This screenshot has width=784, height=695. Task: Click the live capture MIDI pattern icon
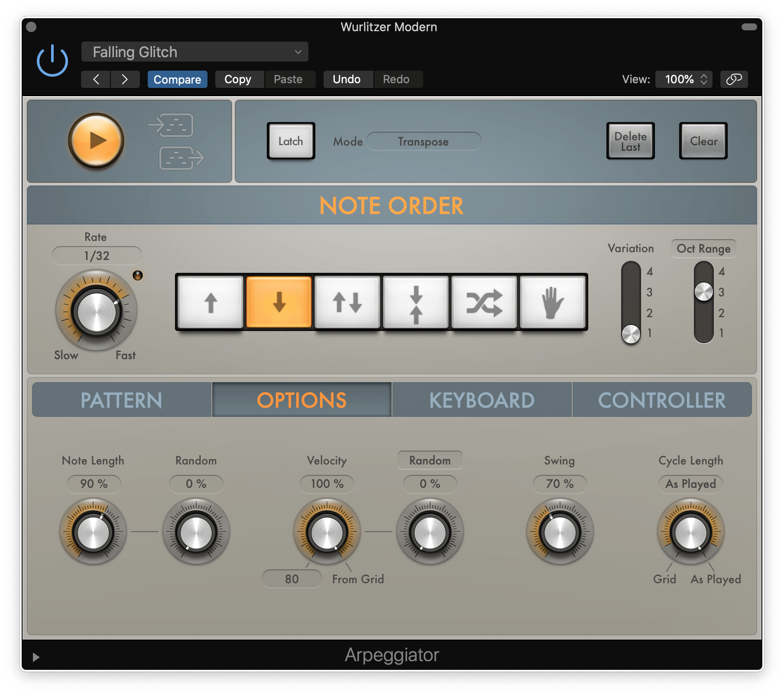(171, 125)
